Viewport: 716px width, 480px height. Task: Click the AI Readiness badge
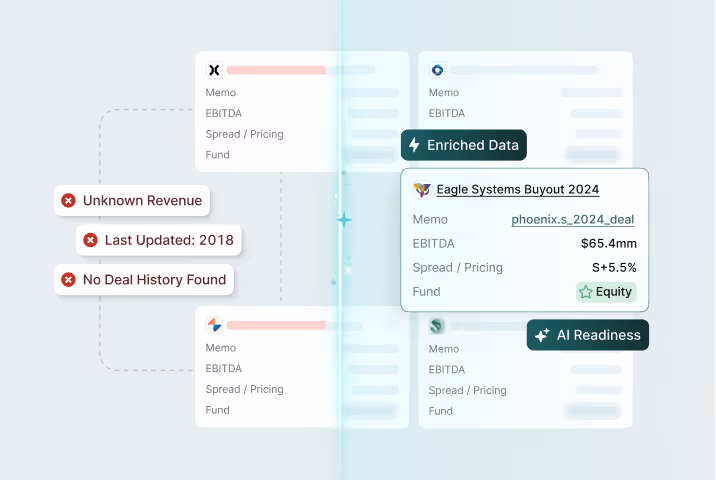588,335
